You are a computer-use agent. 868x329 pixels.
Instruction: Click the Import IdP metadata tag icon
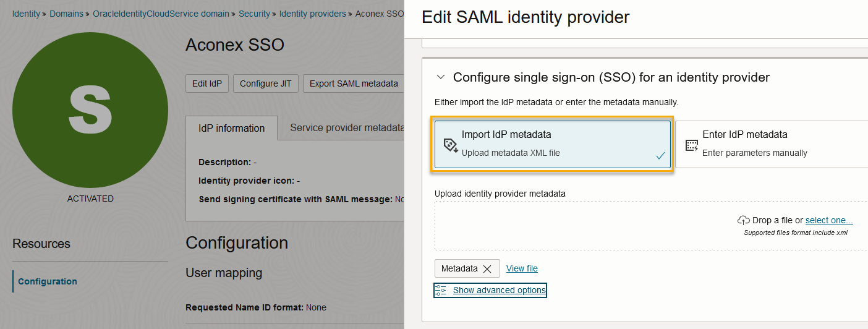(x=451, y=145)
